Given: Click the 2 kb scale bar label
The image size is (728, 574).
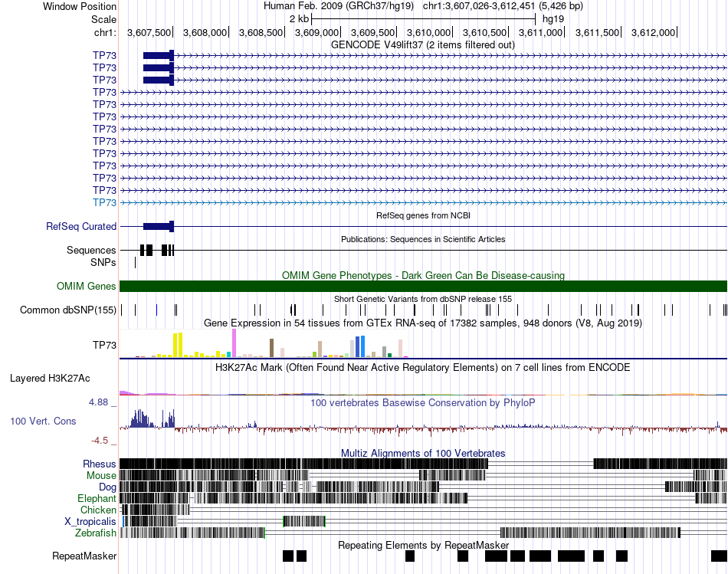Looking at the screenshot, I should tap(299, 19).
